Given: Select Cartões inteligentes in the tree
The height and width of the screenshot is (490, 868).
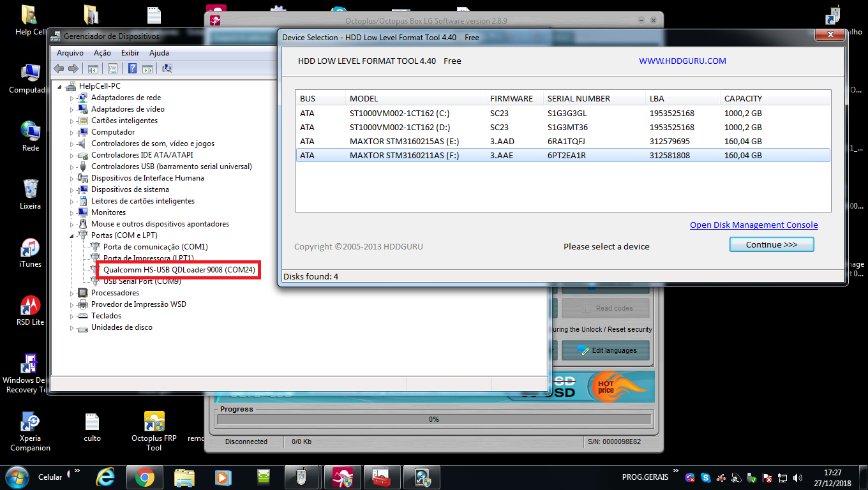Looking at the screenshot, I should point(124,121).
